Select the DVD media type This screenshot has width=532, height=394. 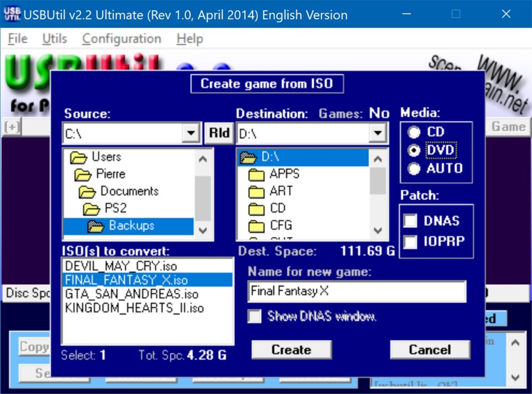click(x=414, y=150)
